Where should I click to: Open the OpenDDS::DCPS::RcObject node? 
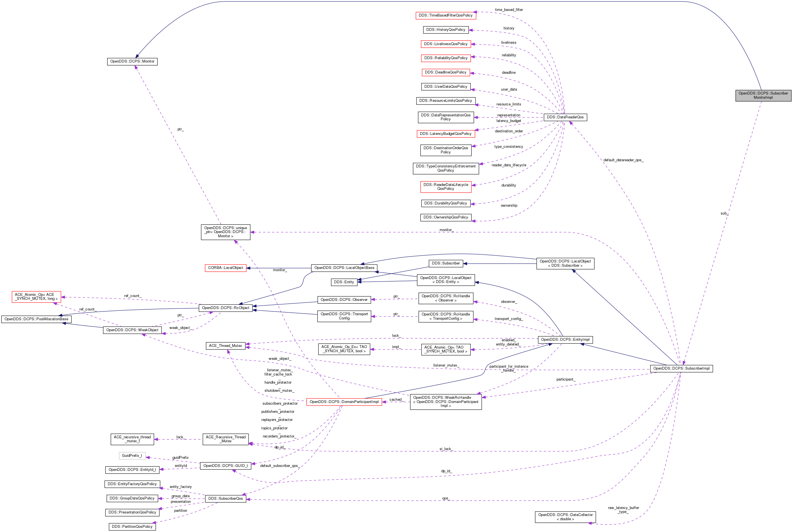click(226, 308)
